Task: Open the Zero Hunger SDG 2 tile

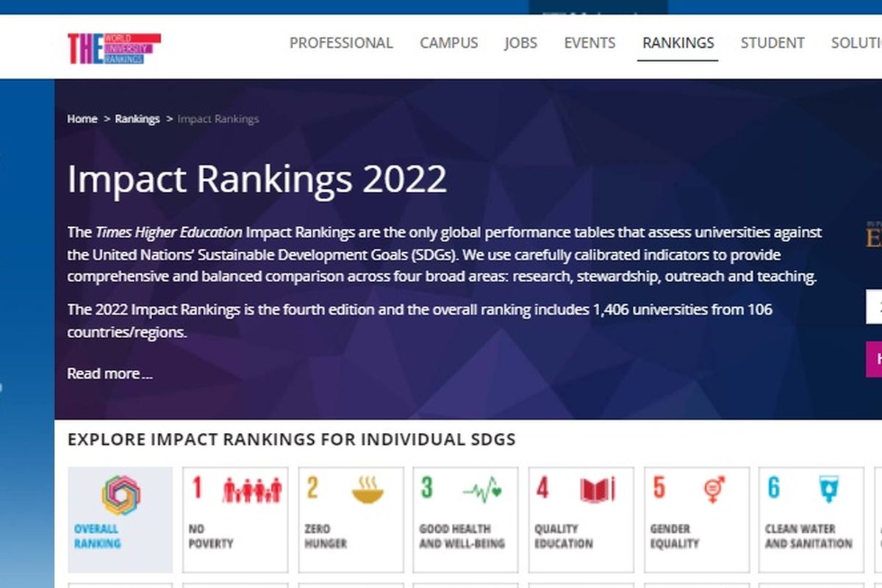Action: (x=351, y=520)
